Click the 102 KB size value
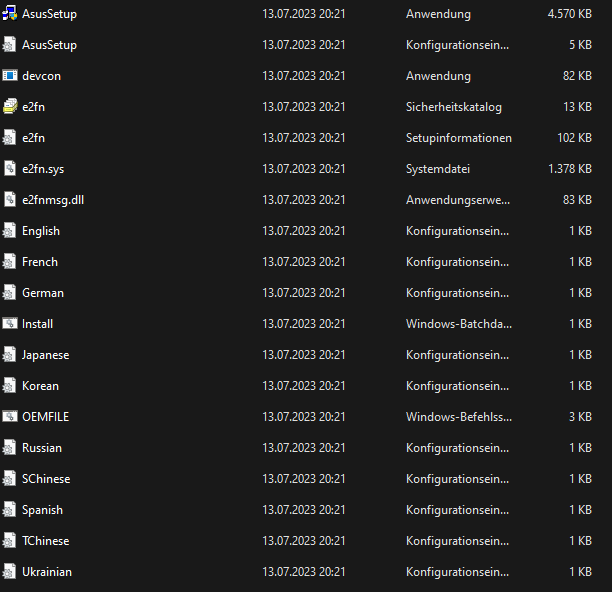The image size is (612, 592). point(575,138)
